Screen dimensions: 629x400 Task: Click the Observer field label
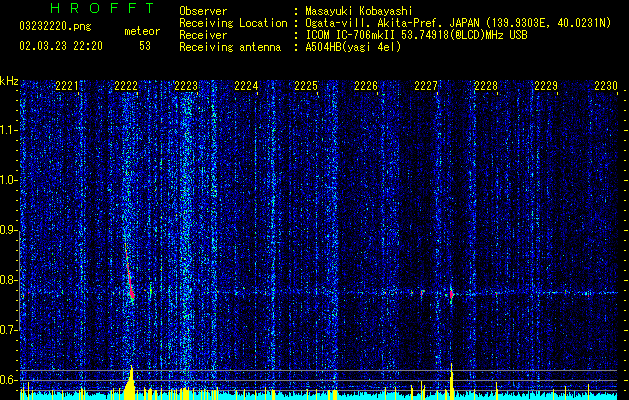pyautogui.click(x=203, y=11)
